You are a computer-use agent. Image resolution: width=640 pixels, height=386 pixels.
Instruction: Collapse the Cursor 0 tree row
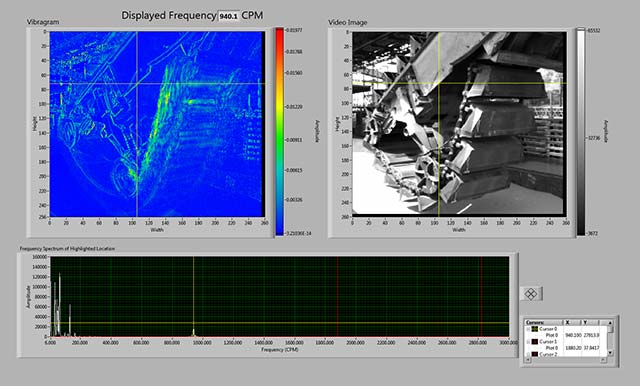(x=528, y=329)
